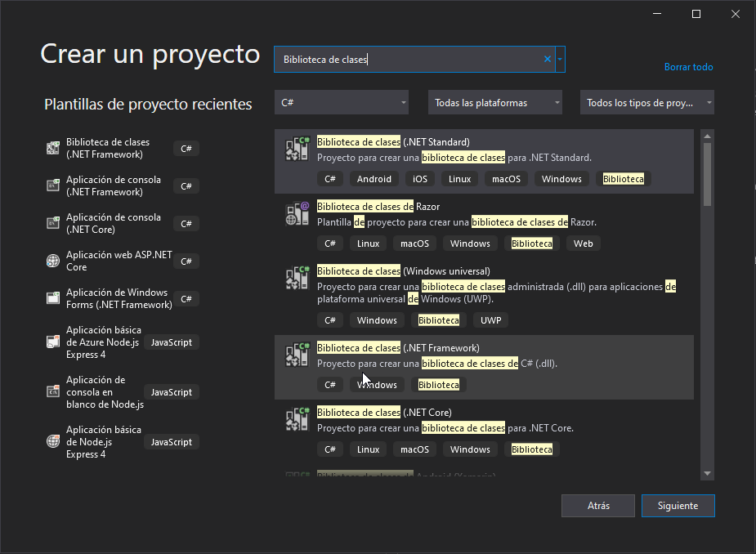Click the Aplicación de consola (.NET Framework) icon

click(x=52, y=185)
